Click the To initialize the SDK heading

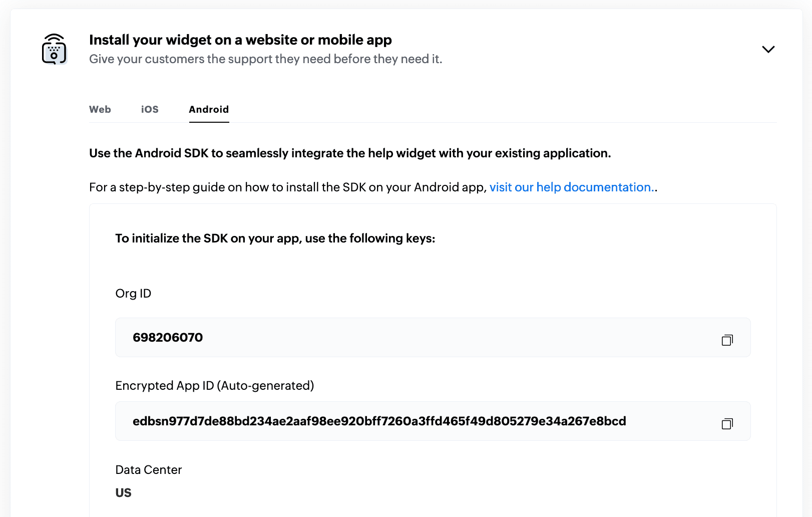point(275,238)
